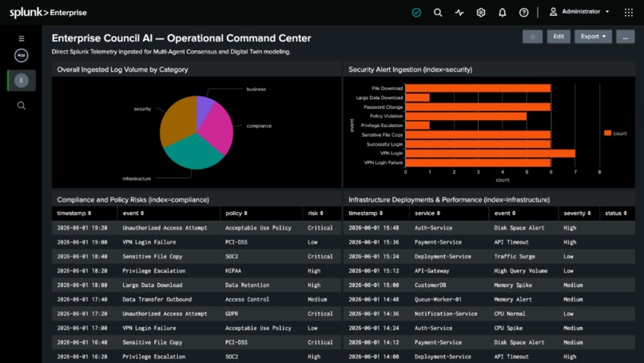This screenshot has height=363, width=644.
Task: Sort compliance table by policy column
Action: [237, 213]
